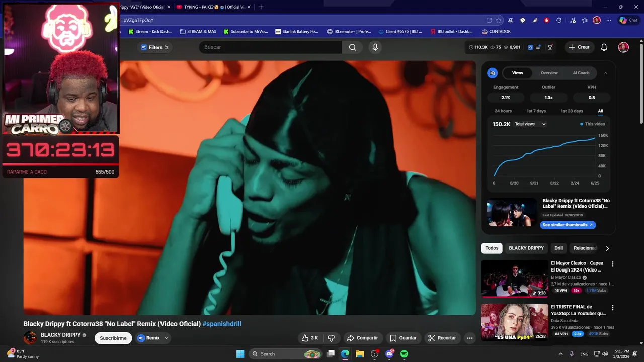The height and width of the screenshot is (362, 644).
Task: Click the vidIQ trophy icon
Action: (550, 47)
